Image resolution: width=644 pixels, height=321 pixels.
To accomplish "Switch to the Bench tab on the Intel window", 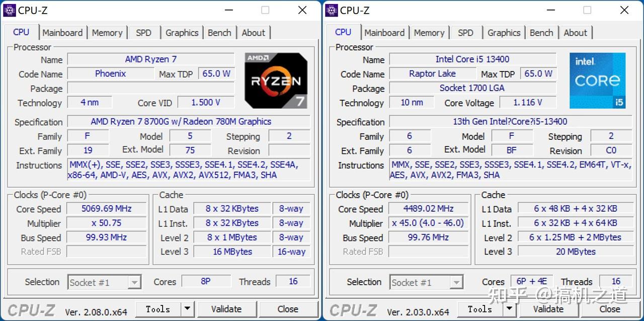I will coord(542,32).
